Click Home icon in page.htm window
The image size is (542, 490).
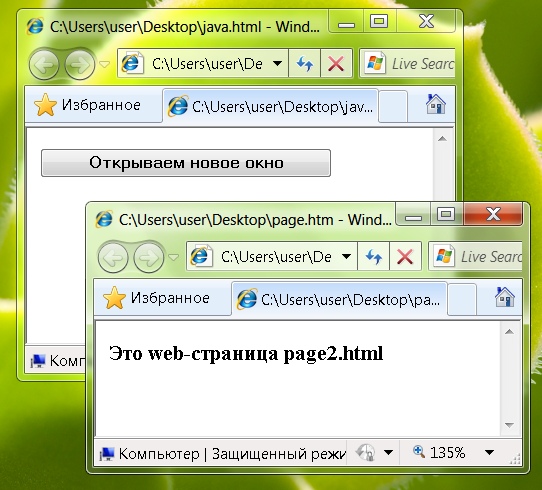tap(505, 297)
